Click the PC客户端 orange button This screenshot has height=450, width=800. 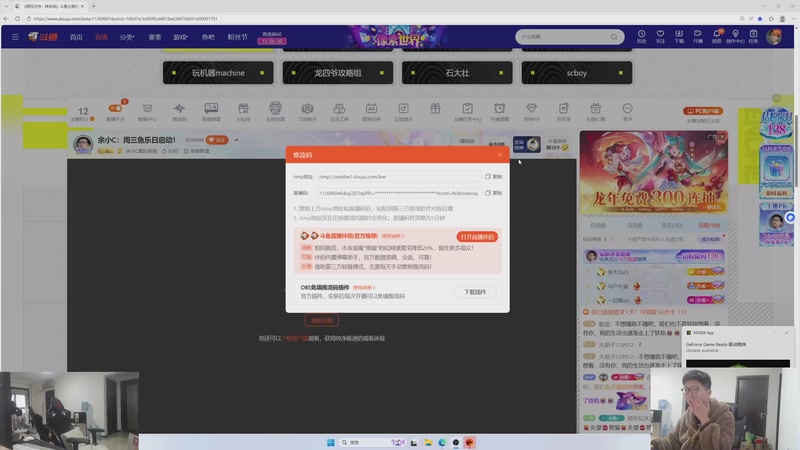click(x=703, y=111)
